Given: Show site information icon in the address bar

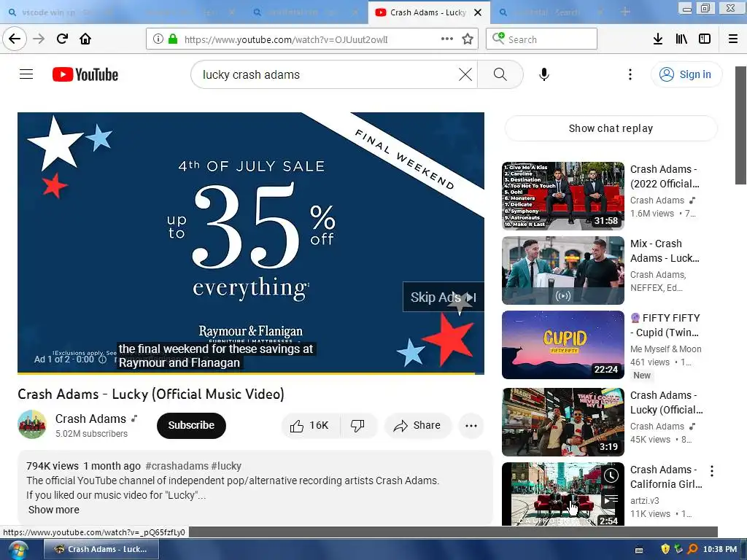Looking at the screenshot, I should (158, 39).
